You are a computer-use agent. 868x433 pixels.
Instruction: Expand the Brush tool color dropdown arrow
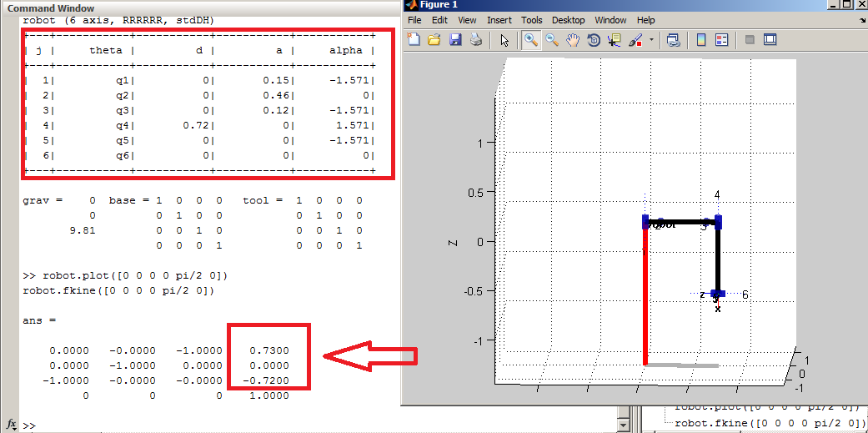pyautogui.click(x=650, y=39)
